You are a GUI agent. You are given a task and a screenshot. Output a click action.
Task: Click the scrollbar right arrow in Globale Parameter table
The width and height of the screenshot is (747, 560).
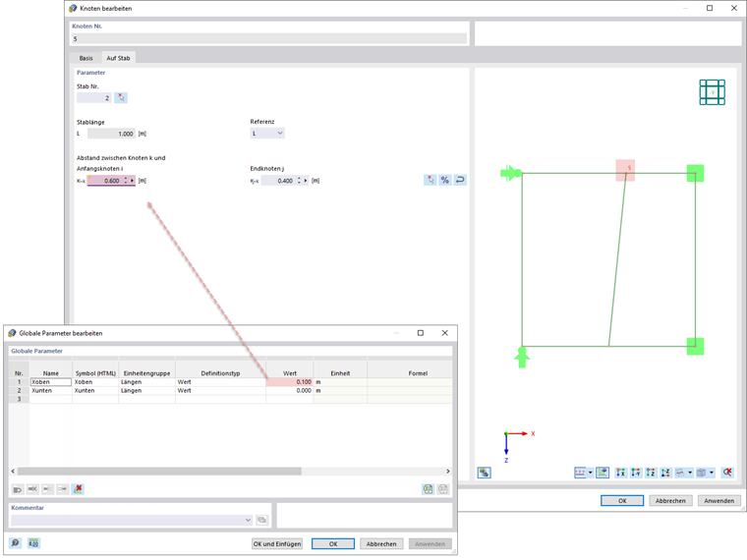pyautogui.click(x=448, y=471)
